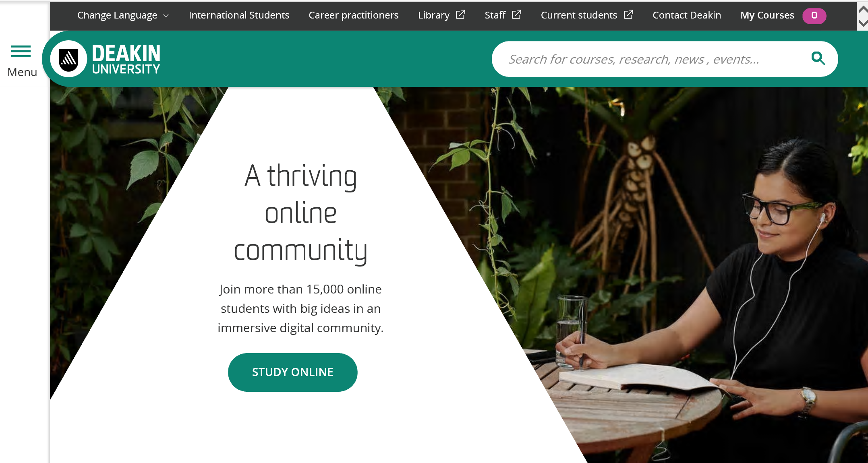Click Current students external link icon
Image resolution: width=868 pixels, height=463 pixels.
click(628, 15)
